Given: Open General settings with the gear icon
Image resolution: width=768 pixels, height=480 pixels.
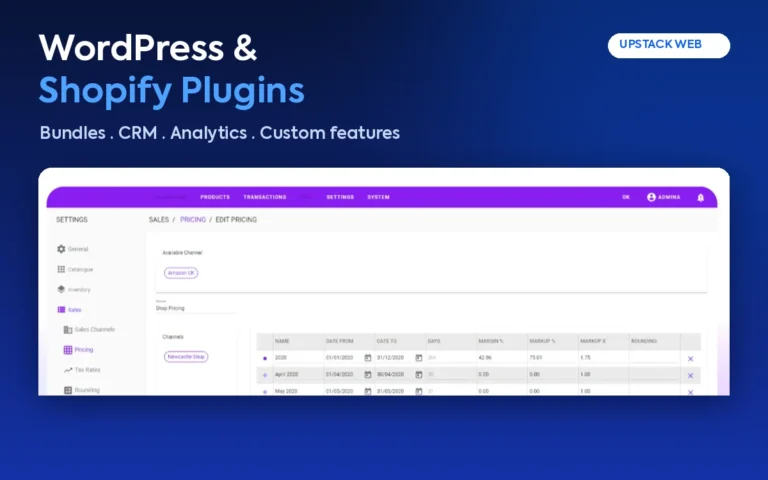Looking at the screenshot, I should [x=72, y=249].
